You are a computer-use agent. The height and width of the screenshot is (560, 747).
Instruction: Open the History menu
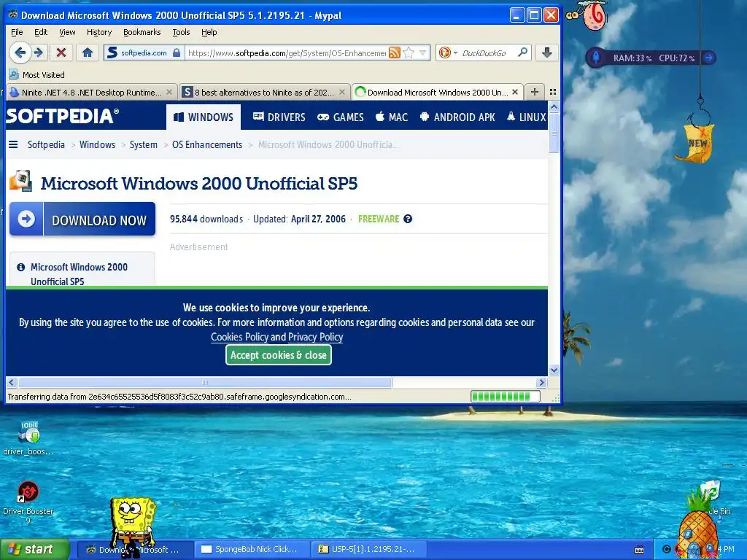99,32
